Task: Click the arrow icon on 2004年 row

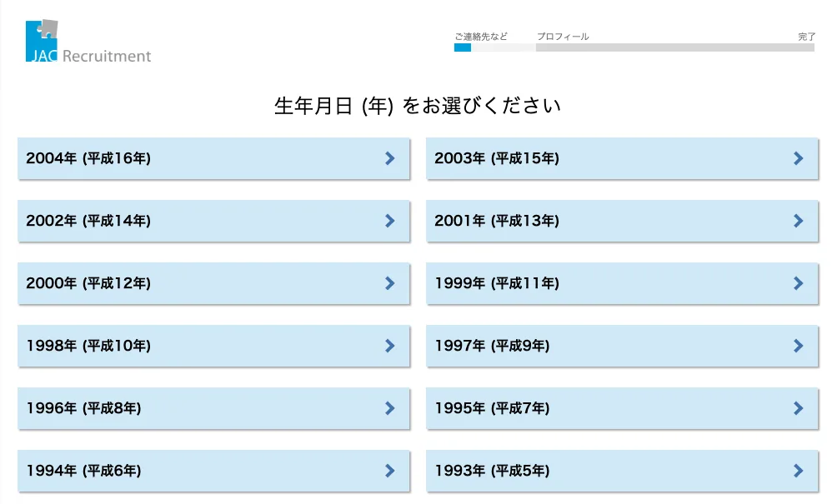Action: pos(390,158)
